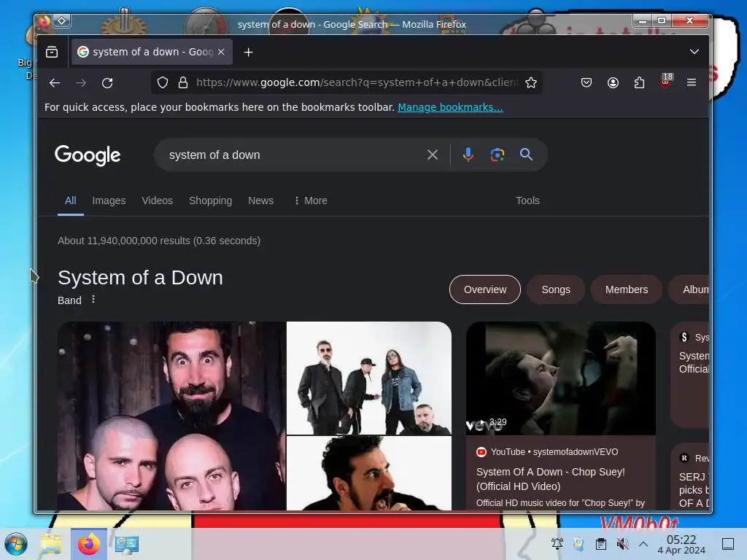This screenshot has width=747, height=560.
Task: Show desktop button at taskbar end
Action: (728, 544)
